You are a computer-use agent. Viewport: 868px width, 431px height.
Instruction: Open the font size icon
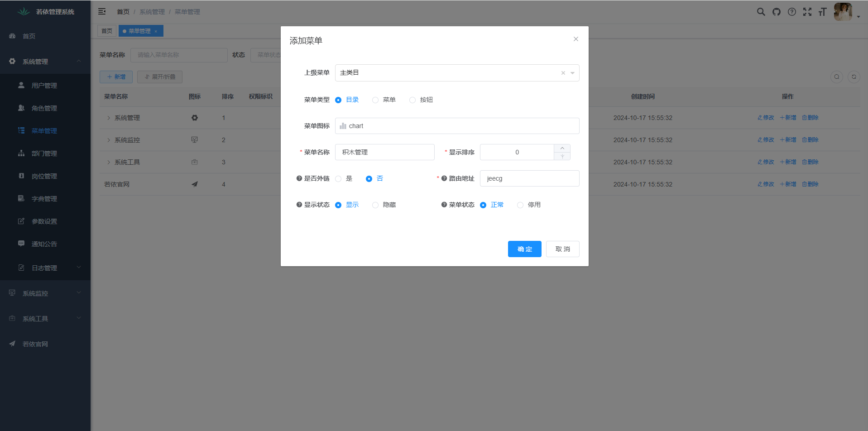point(823,12)
